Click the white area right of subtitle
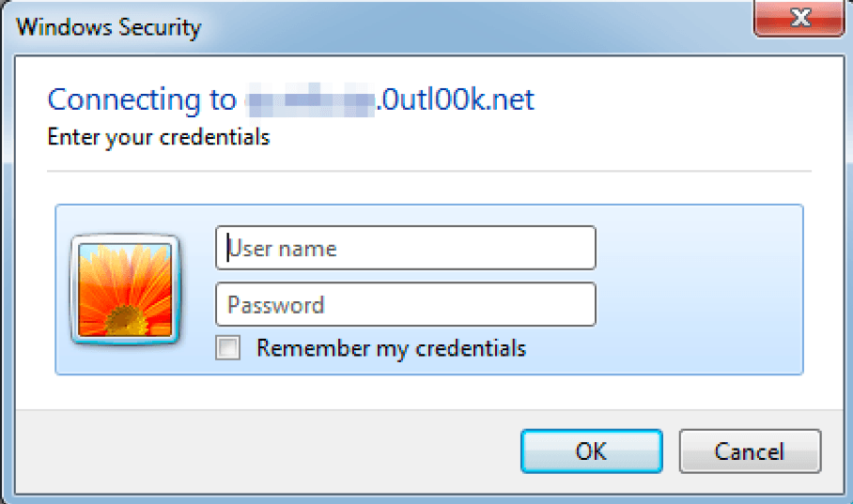 click(x=545, y=137)
